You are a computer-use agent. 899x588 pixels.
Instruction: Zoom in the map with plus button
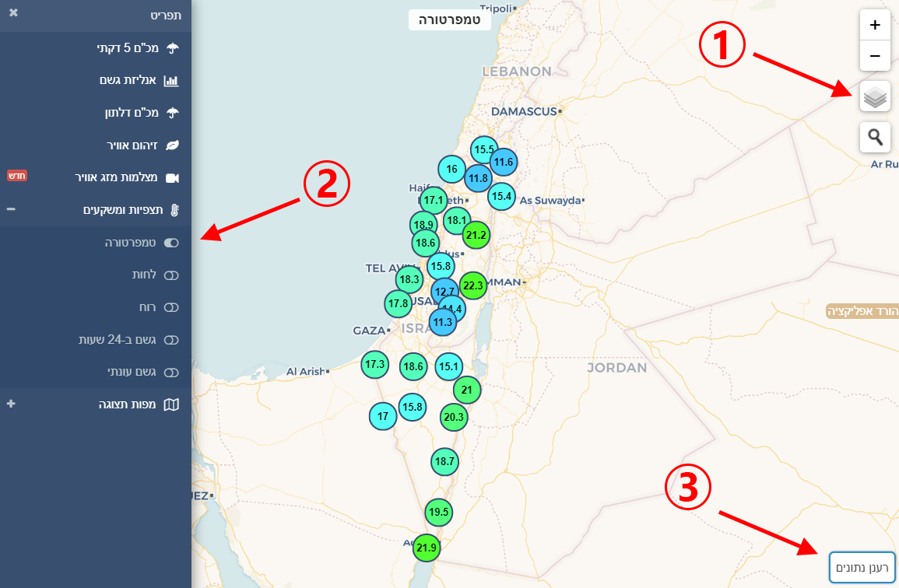tap(875, 25)
